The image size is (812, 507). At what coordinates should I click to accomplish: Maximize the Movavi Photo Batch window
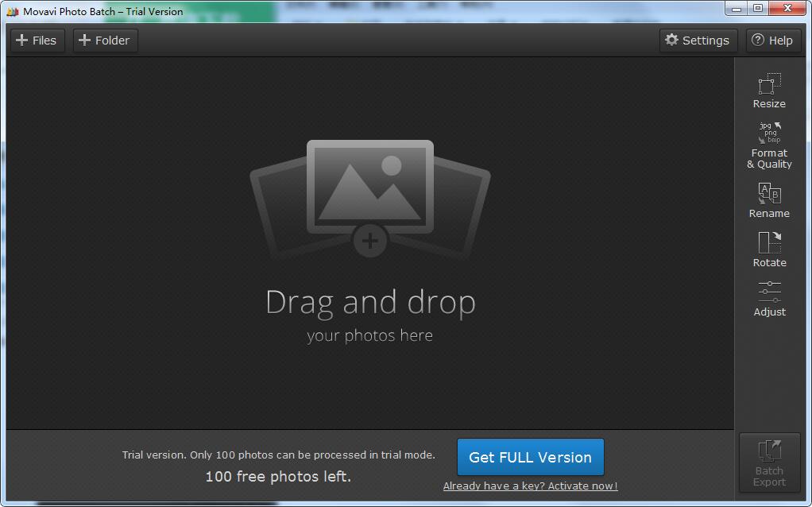pyautogui.click(x=758, y=8)
